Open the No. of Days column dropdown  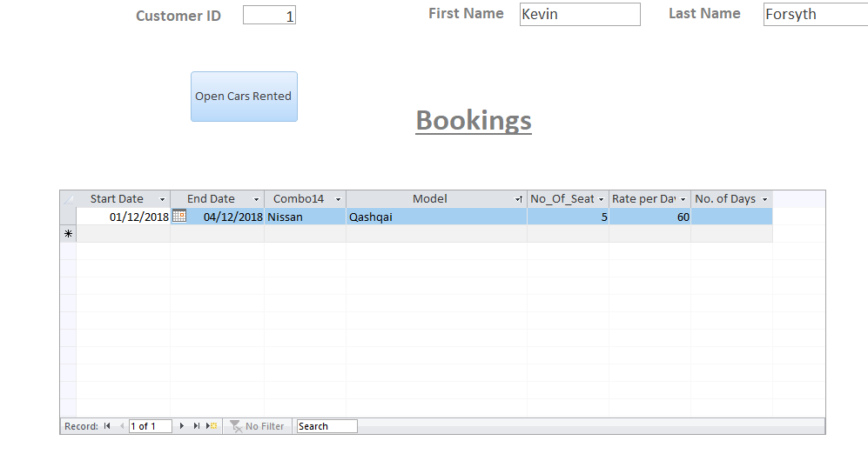pos(765,200)
